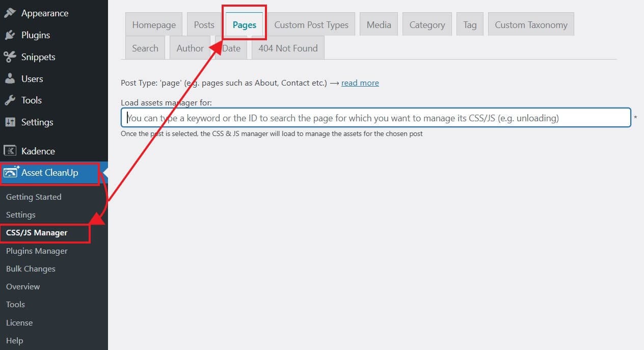Open Bulk Changes submenu
This screenshot has width=644, height=350.
point(31,269)
